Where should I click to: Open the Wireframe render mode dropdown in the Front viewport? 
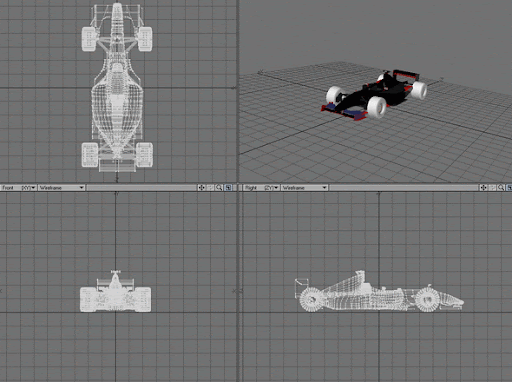click(61, 188)
